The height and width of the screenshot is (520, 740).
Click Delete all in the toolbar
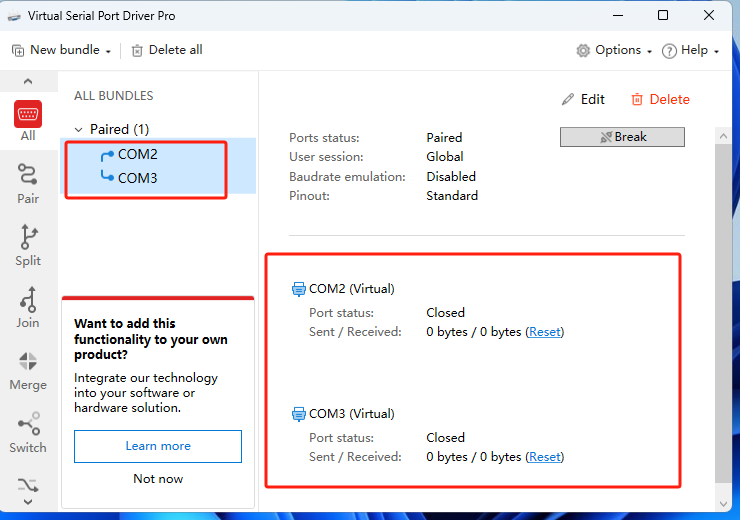(x=167, y=50)
